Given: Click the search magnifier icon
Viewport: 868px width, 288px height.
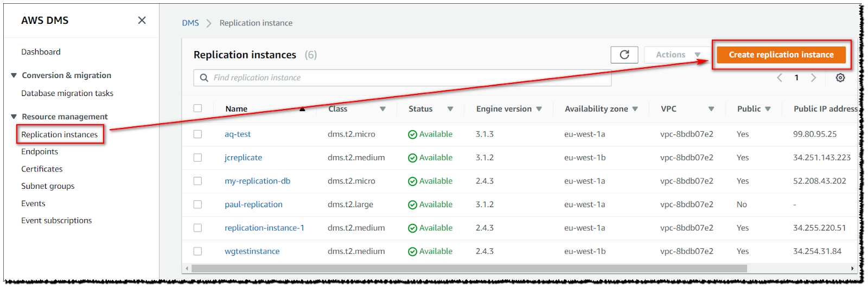Looking at the screenshot, I should [x=204, y=78].
